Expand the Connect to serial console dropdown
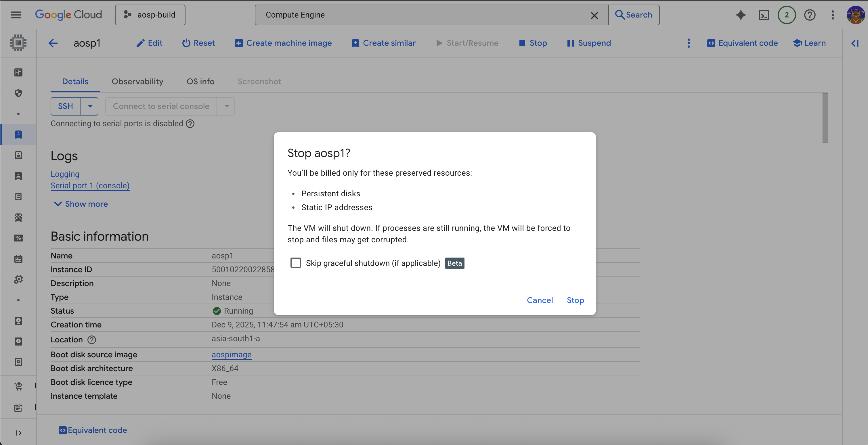The width and height of the screenshot is (868, 445). click(x=226, y=106)
